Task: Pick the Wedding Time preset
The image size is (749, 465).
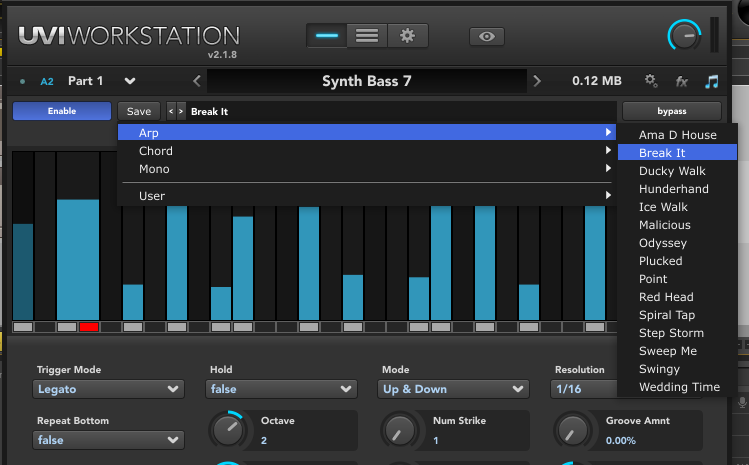Action: pos(677,387)
